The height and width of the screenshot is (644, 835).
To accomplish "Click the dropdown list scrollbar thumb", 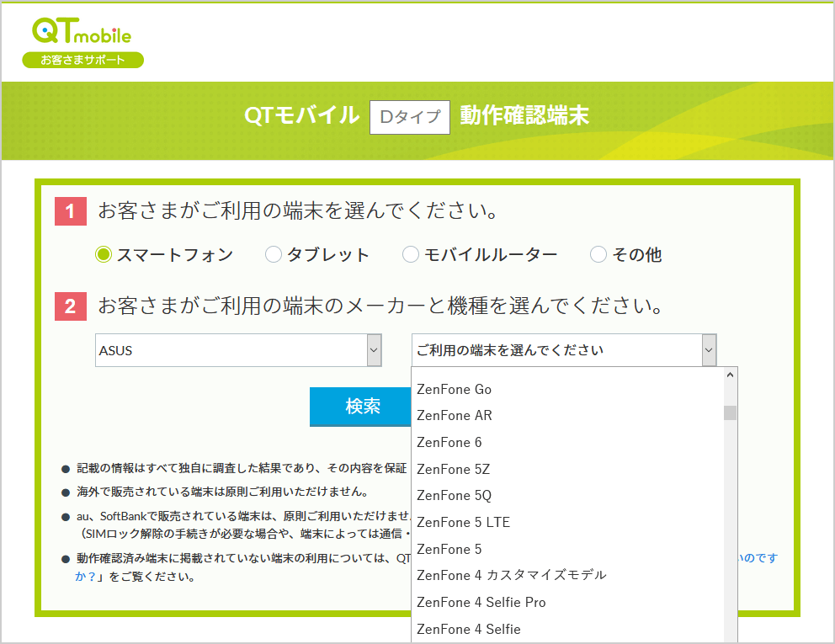I will coord(730,412).
